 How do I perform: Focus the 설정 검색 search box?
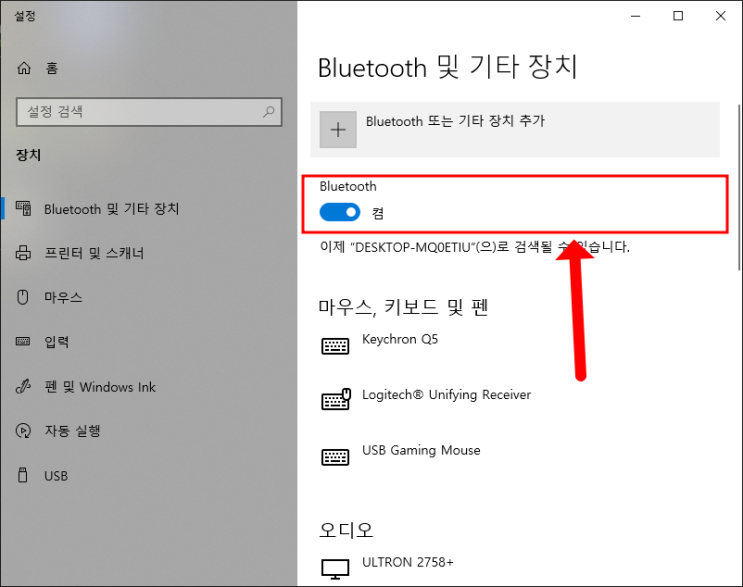click(x=149, y=112)
